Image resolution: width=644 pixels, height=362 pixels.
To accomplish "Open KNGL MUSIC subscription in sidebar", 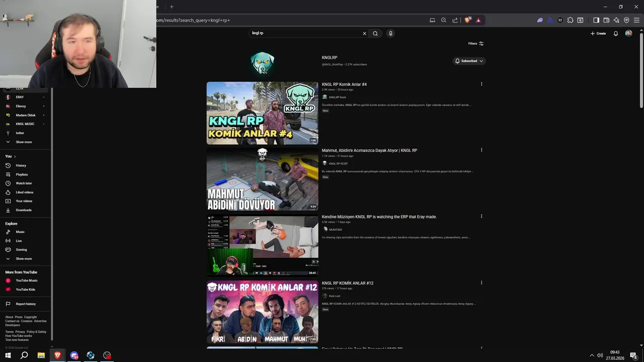I will 25,124.
